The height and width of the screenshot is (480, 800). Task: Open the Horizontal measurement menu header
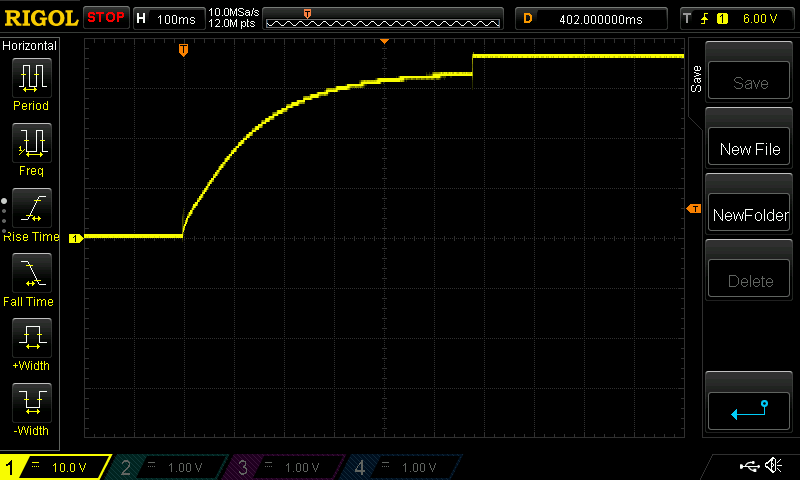pos(30,46)
